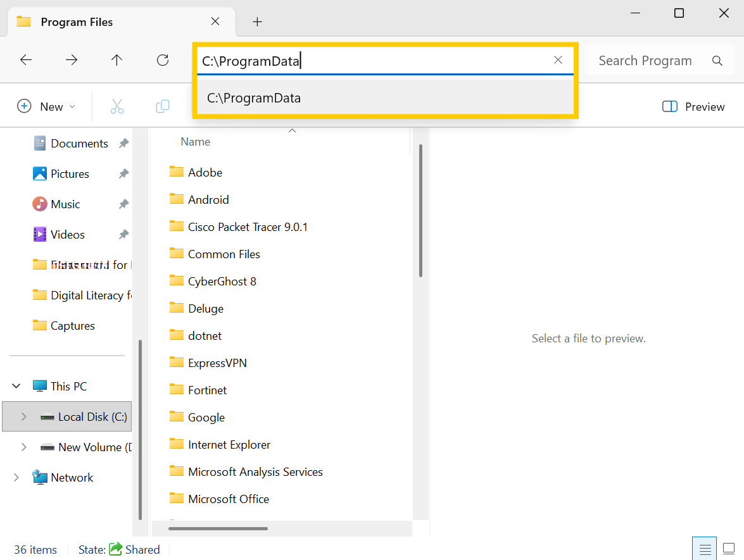Navigate up one folder level
Screen dimensions: 744x560
(117, 59)
